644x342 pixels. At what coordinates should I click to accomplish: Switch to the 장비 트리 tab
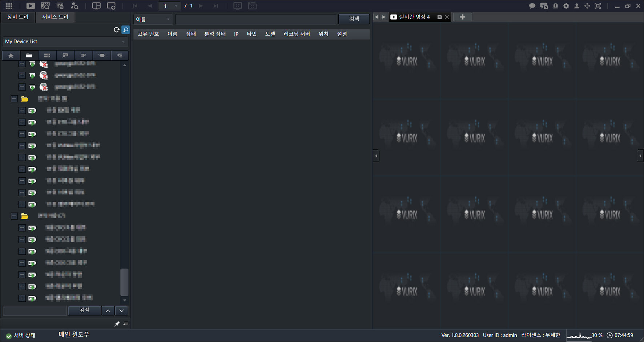pos(18,17)
